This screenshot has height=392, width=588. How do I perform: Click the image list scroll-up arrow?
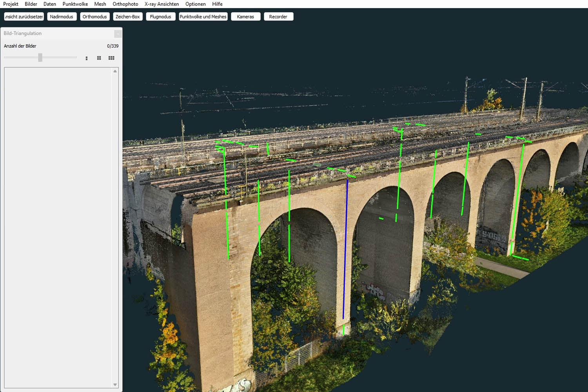pyautogui.click(x=115, y=71)
